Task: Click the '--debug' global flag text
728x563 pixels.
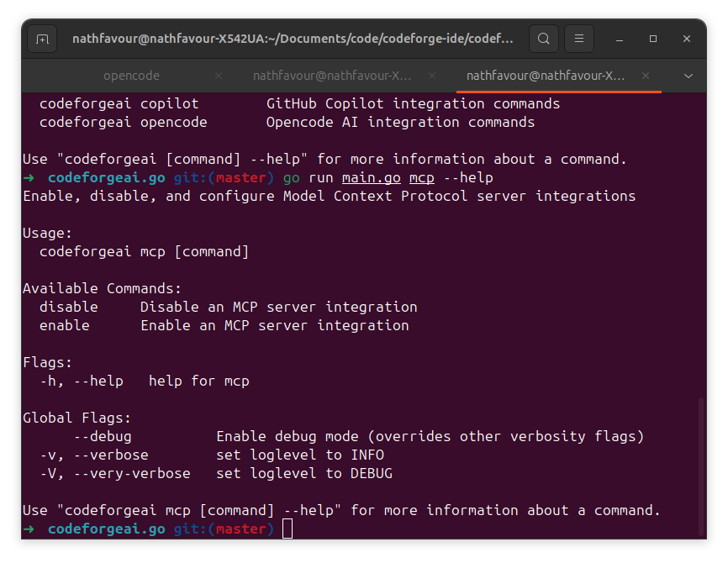Action: click(103, 436)
